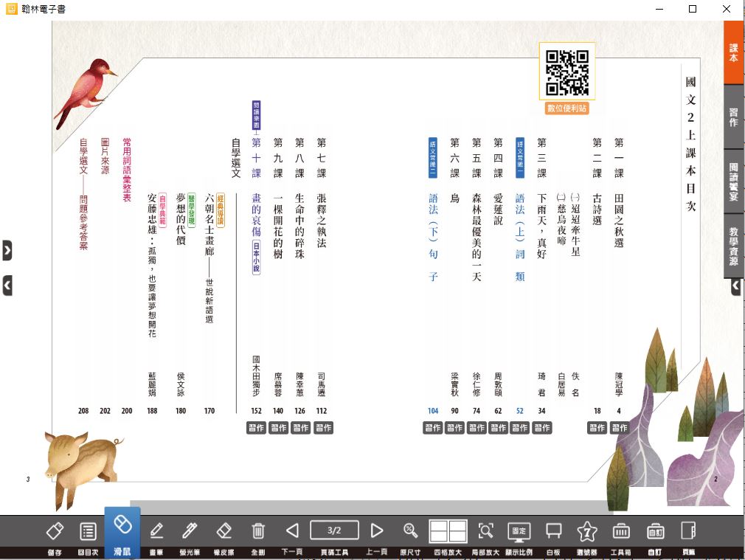Image resolution: width=745 pixels, height=560 pixels.
Task: Click the blue page number 52
Action: pos(520,411)
